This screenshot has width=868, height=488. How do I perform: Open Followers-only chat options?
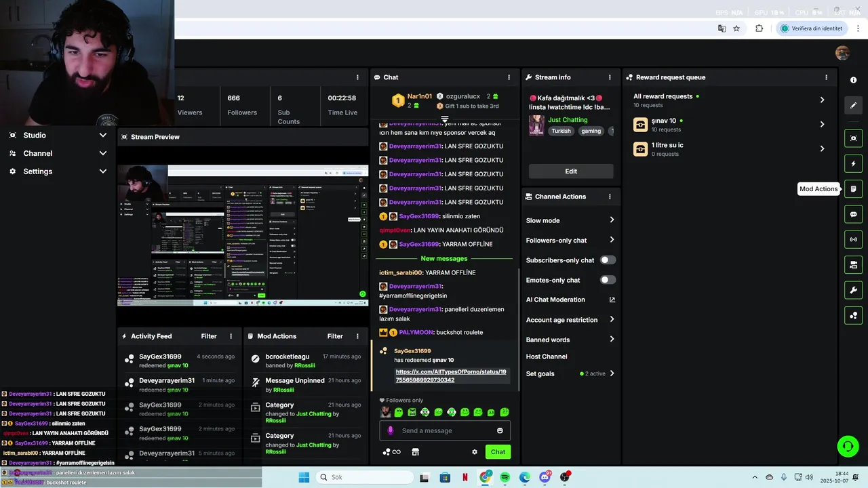[570, 240]
